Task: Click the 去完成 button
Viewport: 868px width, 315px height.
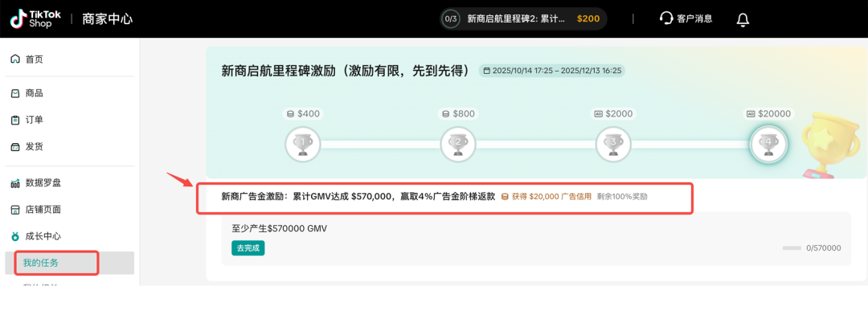Action: 248,248
